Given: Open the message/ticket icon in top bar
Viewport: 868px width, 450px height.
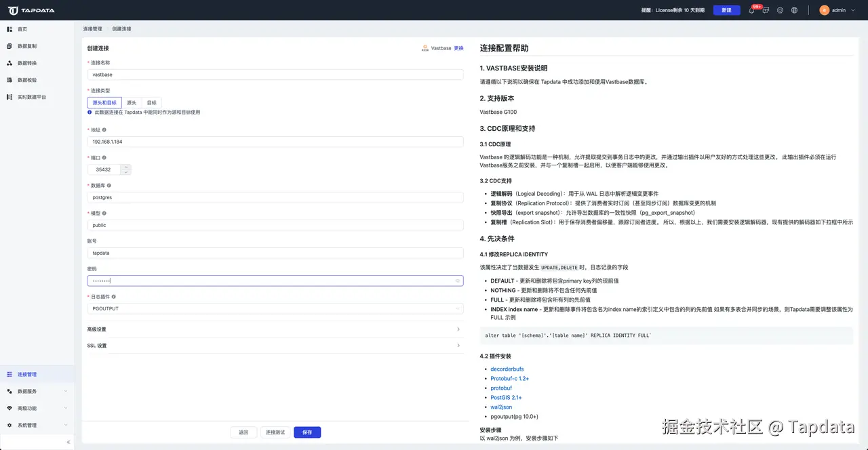Looking at the screenshot, I should [766, 10].
